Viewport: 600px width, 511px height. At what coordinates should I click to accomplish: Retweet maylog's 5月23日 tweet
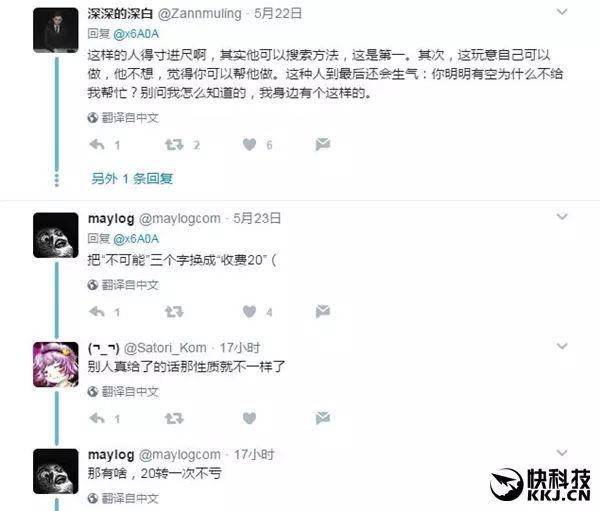click(x=174, y=312)
